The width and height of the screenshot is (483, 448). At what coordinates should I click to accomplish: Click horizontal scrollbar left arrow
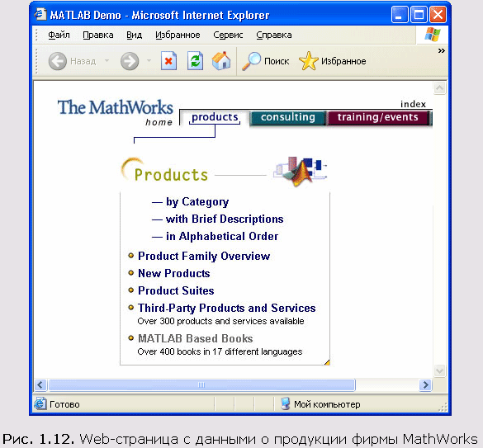pos(40,384)
